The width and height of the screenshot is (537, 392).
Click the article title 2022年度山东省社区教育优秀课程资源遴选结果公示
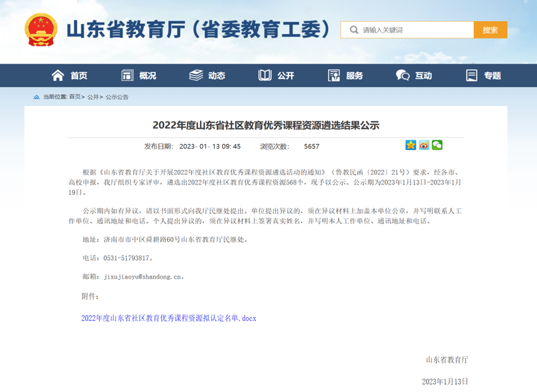(x=266, y=125)
